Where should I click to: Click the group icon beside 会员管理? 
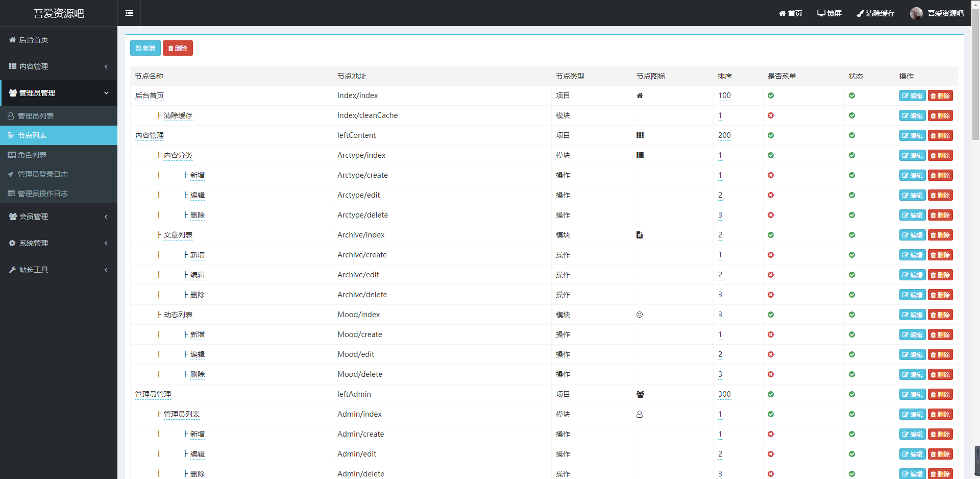click(x=13, y=217)
